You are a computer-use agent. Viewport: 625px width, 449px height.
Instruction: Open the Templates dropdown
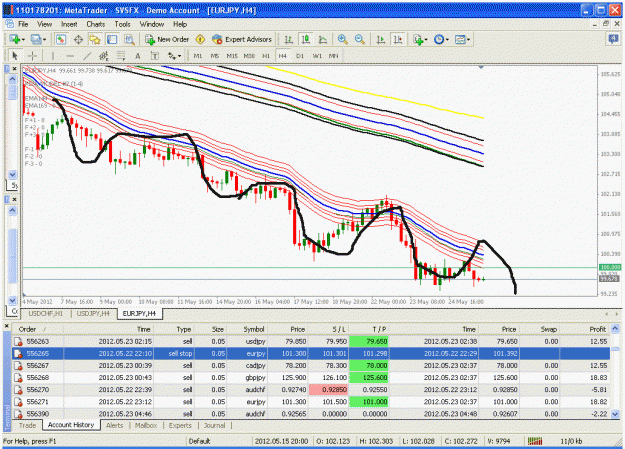click(x=462, y=39)
